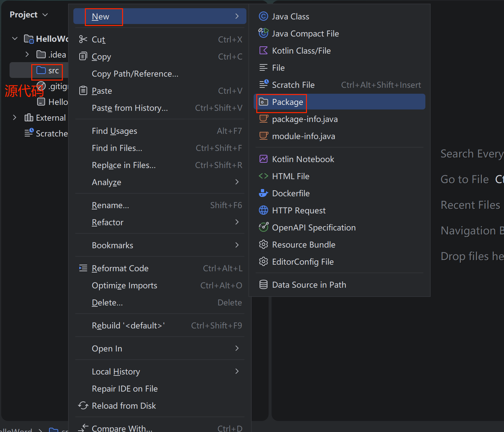Image resolution: width=504 pixels, height=432 pixels.
Task: Open the Scratch File creator
Action: coord(293,84)
